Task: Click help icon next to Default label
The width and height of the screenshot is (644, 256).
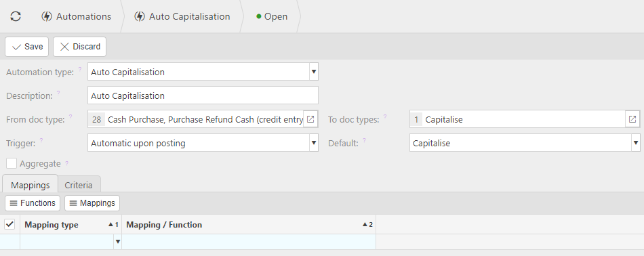Action: coord(364,140)
